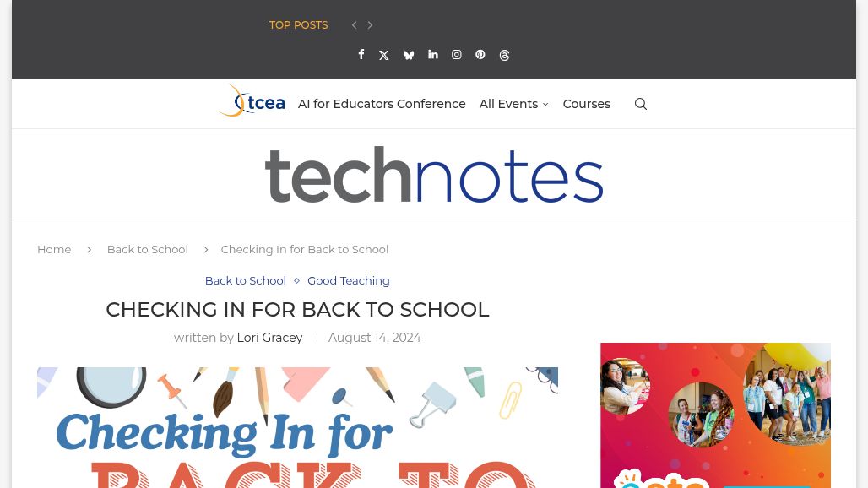The width and height of the screenshot is (868, 488).
Task: Open the Bluesky social icon
Action: point(409,55)
